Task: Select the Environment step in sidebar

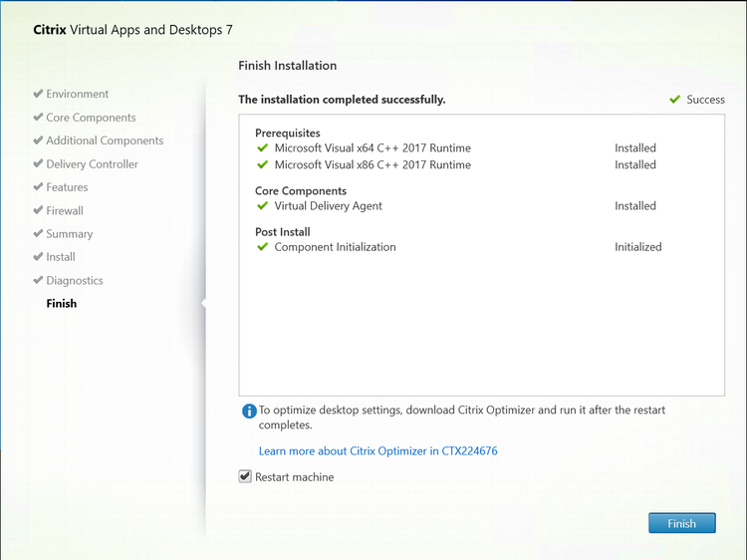Action: [x=77, y=94]
